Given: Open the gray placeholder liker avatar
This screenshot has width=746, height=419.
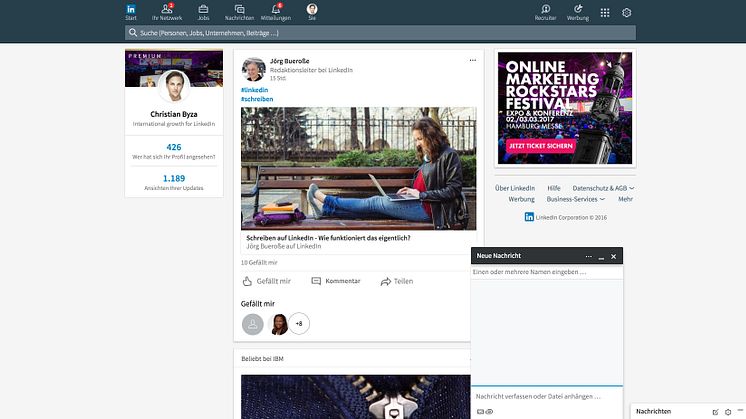Looking at the screenshot, I should point(253,324).
